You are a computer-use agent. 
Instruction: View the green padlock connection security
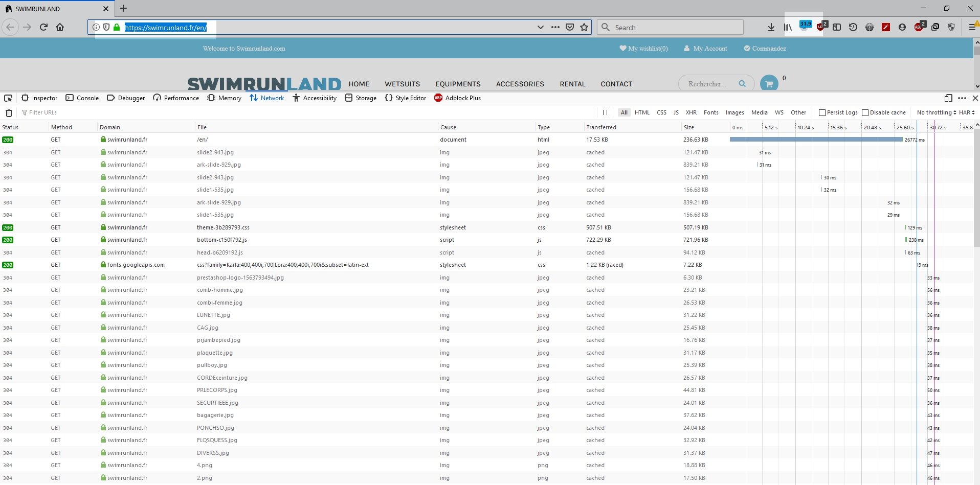(117, 27)
